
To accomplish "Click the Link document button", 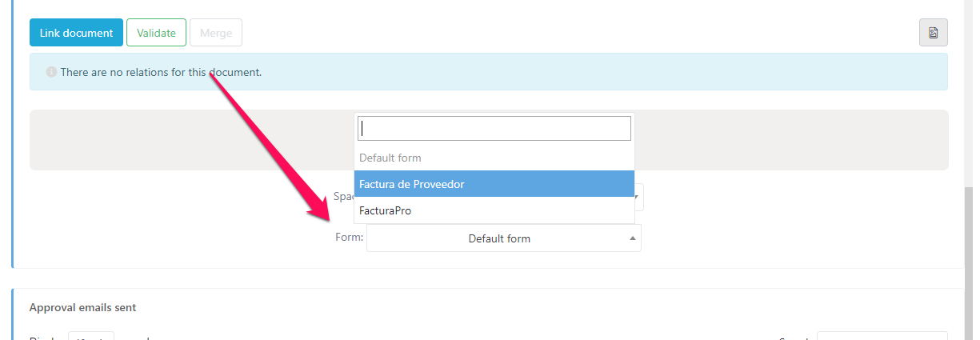I will click(x=76, y=33).
